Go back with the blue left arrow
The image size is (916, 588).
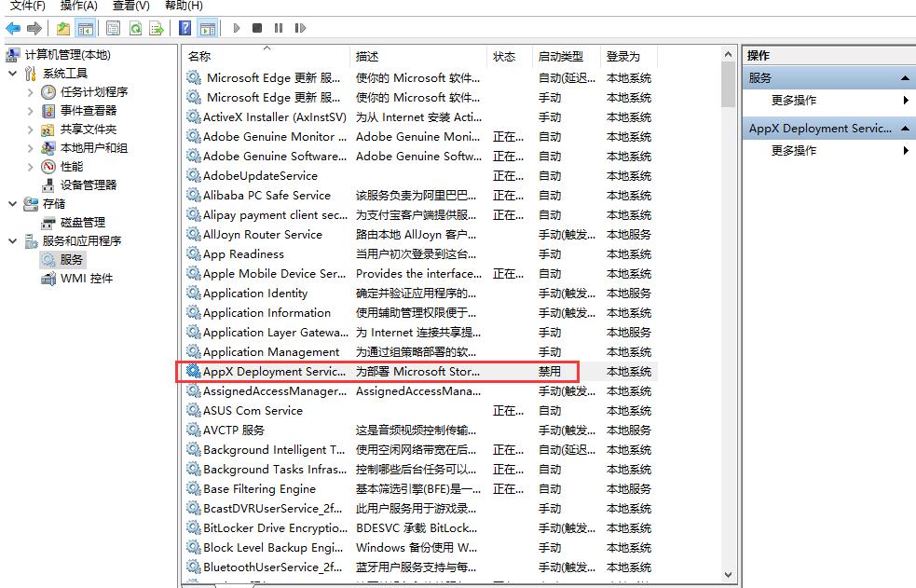point(13,28)
